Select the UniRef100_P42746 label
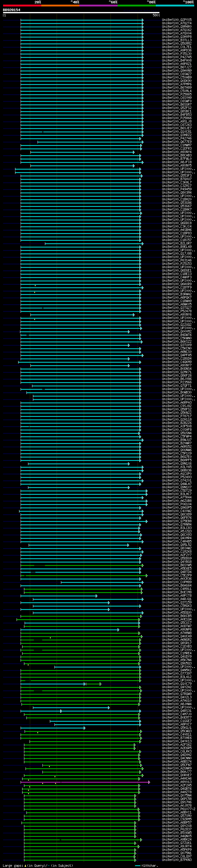Screen dimensions: 197x868 pyautogui.click(x=176, y=139)
